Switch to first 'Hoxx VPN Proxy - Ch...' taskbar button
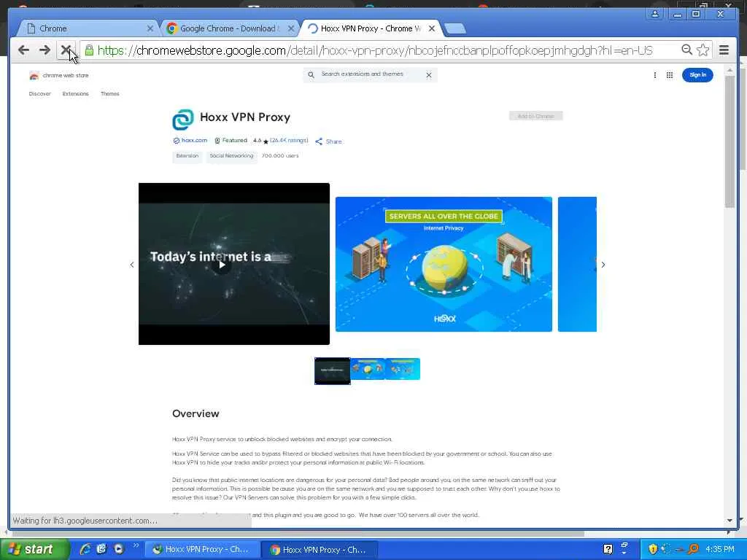The height and width of the screenshot is (560, 747). click(201, 550)
